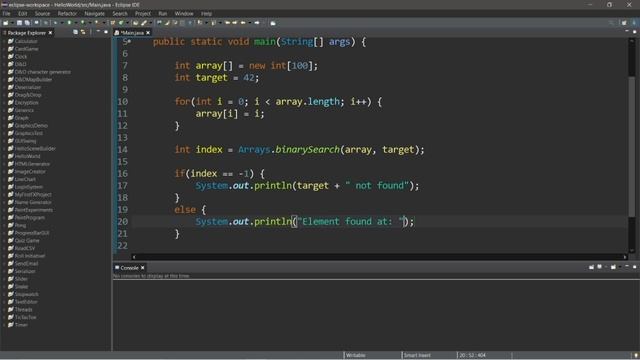Select the Quiz Game project
This screenshot has height=360, width=640.
(27, 240)
